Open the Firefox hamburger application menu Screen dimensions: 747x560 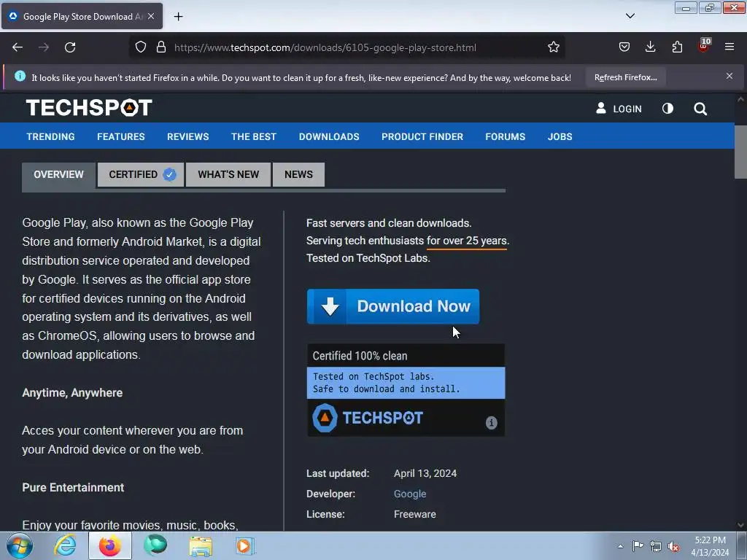pos(729,47)
